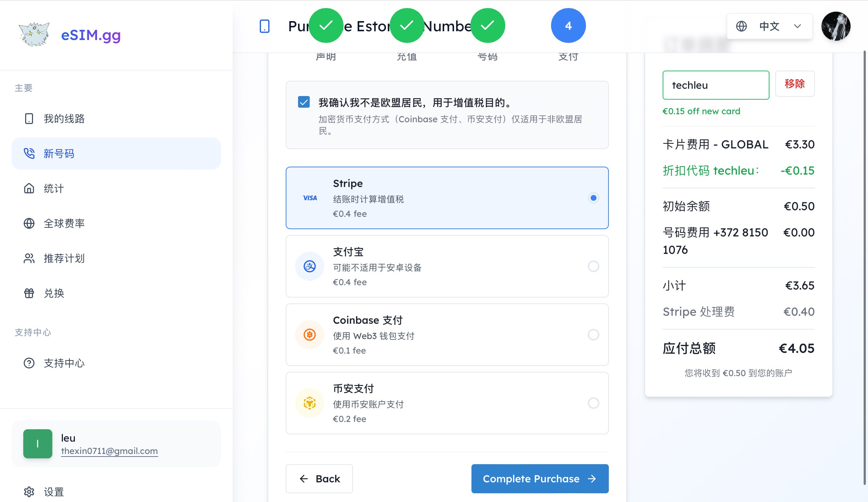The height and width of the screenshot is (502, 868).
Task: Click the 'Stripe 处理费' label
Action: pos(699,312)
